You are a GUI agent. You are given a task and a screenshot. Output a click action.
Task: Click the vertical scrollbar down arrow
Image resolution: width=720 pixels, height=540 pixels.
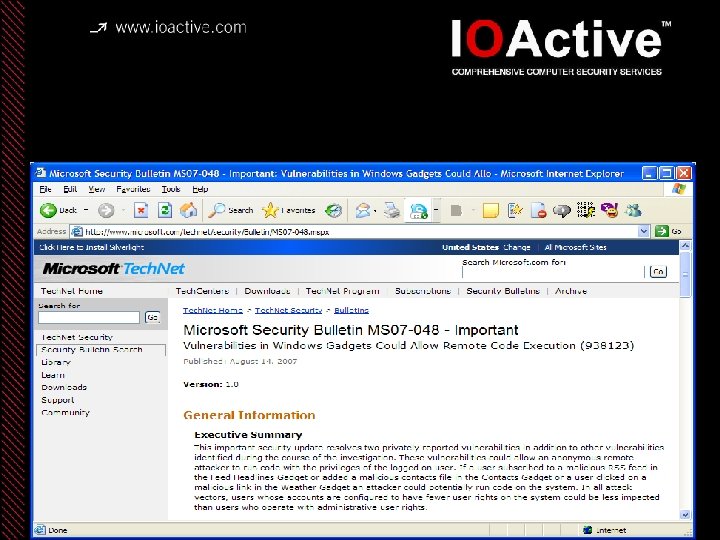pyautogui.click(x=685, y=515)
